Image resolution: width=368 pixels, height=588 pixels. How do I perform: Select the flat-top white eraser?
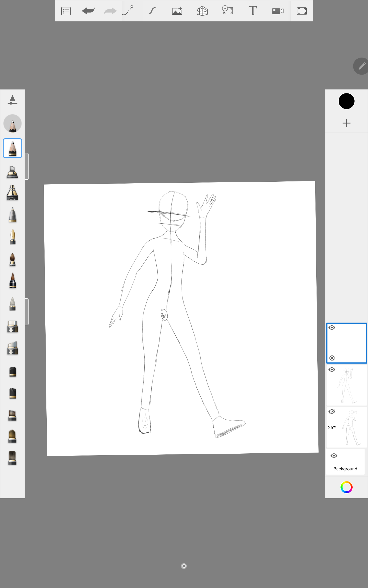tap(12, 327)
